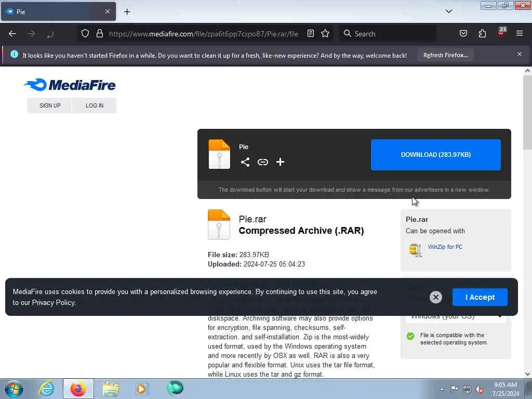Open the Windows Start menu orb
532x399 pixels.
(14, 389)
